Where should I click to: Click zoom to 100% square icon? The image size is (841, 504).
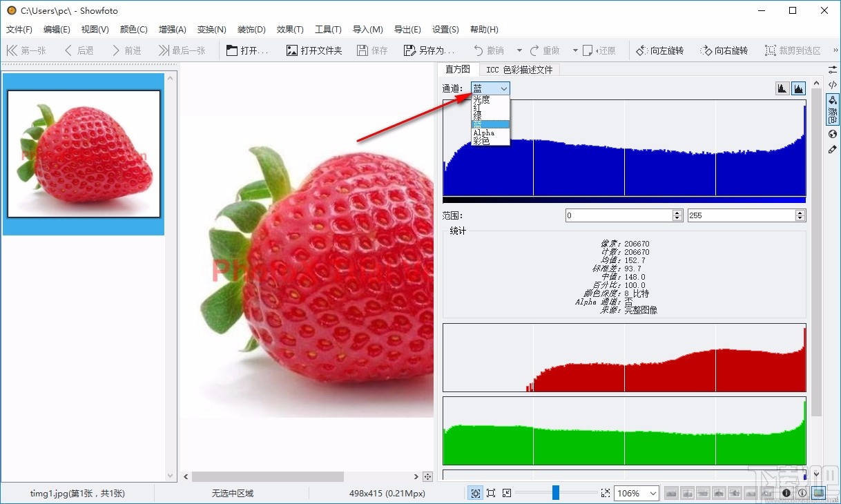point(491,493)
